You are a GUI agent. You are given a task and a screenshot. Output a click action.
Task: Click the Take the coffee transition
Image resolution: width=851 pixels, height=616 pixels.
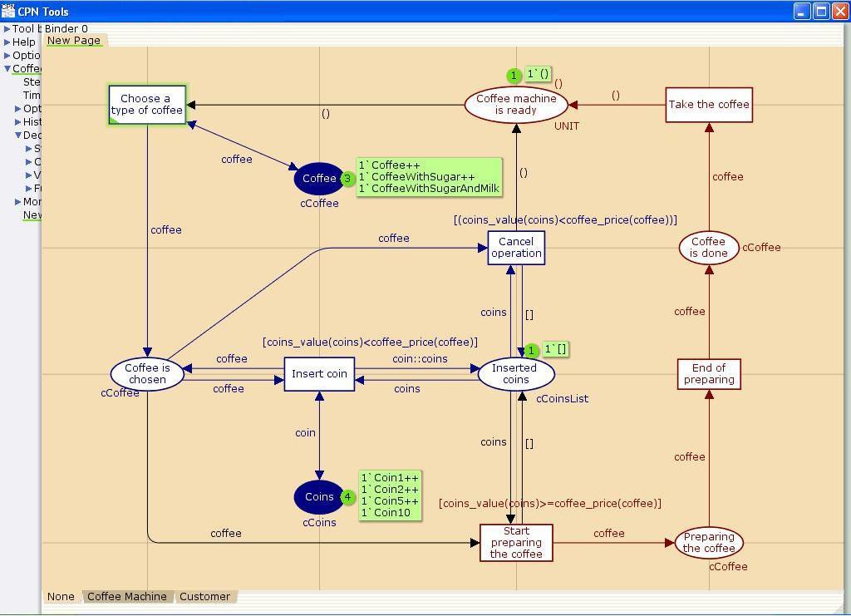coord(709,105)
